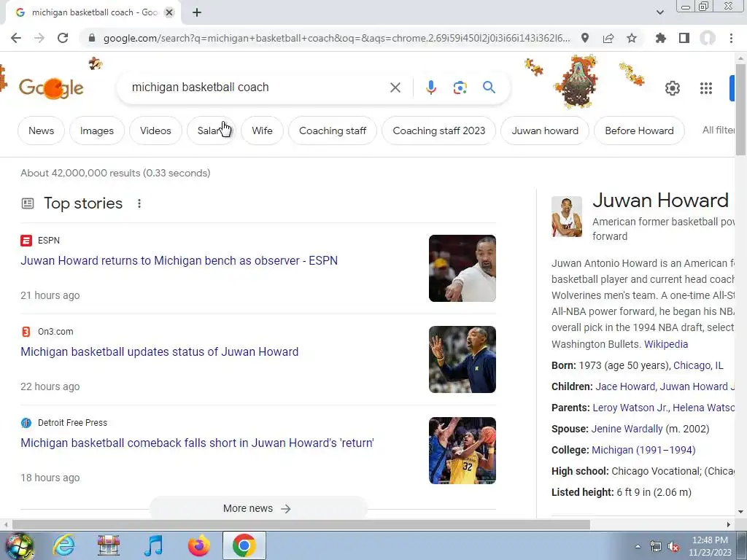The image size is (747, 560).
Task: Open Chrome three-dot menu
Action: (x=731, y=38)
